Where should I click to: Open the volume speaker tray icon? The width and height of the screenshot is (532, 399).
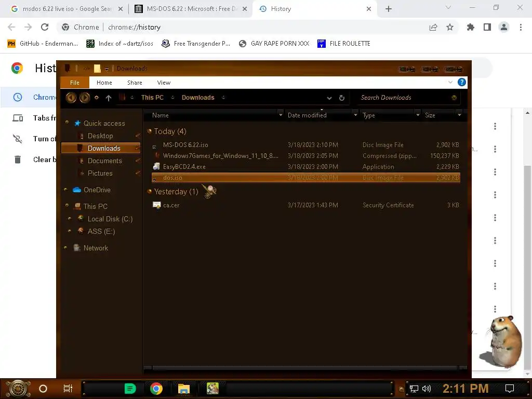click(427, 389)
